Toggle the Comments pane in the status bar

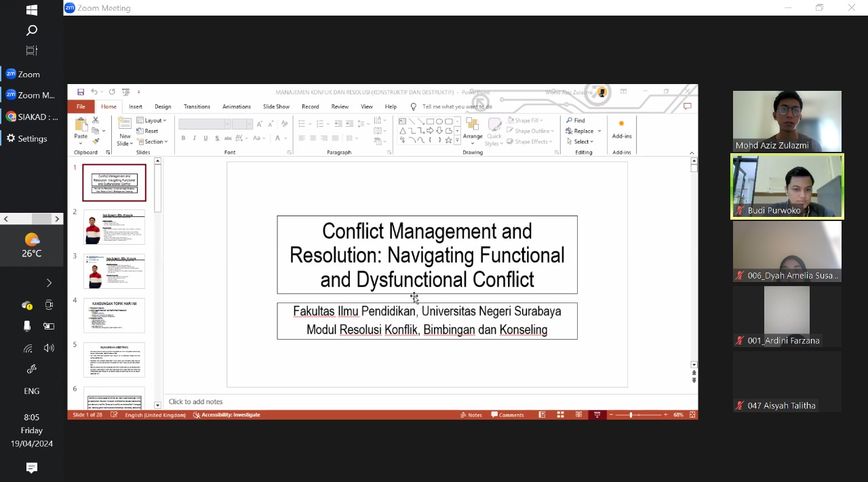pos(507,415)
